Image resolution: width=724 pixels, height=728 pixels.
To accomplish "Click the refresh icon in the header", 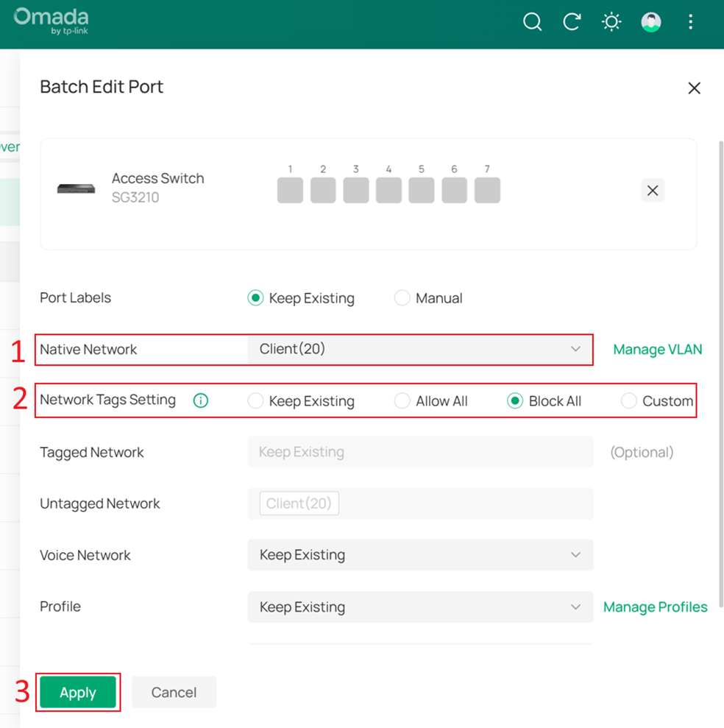I will [572, 22].
